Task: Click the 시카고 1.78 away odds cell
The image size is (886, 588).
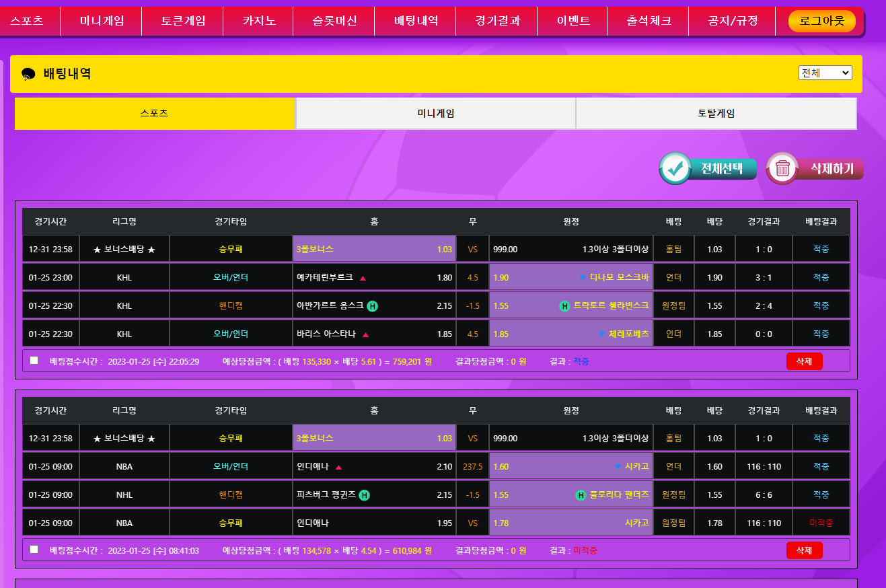Action: tap(570, 523)
